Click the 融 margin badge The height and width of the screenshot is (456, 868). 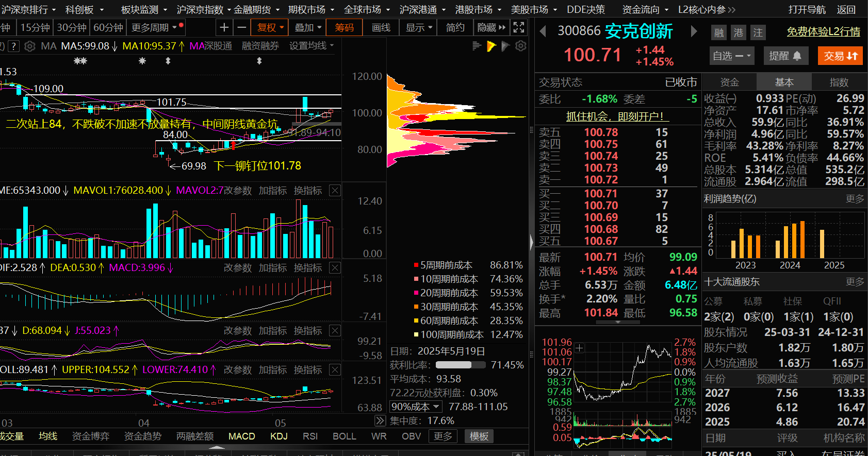pyautogui.click(x=719, y=33)
